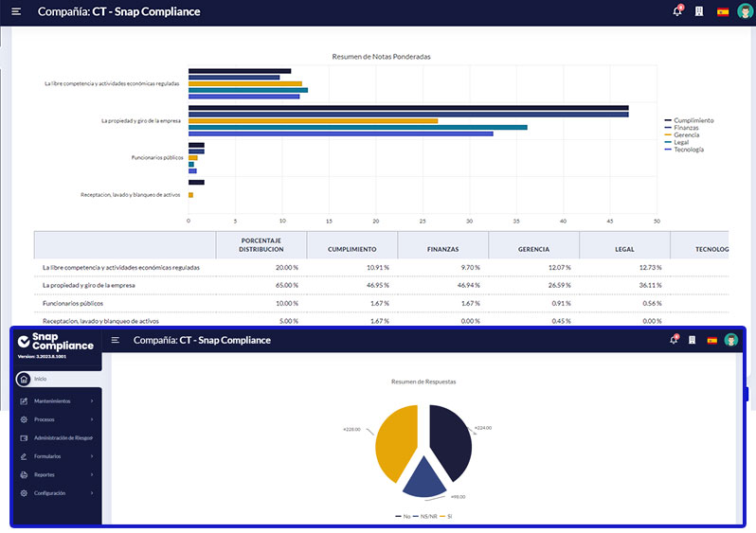Expand Configuración submenu chevron
The width and height of the screenshot is (756, 533).
(x=92, y=493)
